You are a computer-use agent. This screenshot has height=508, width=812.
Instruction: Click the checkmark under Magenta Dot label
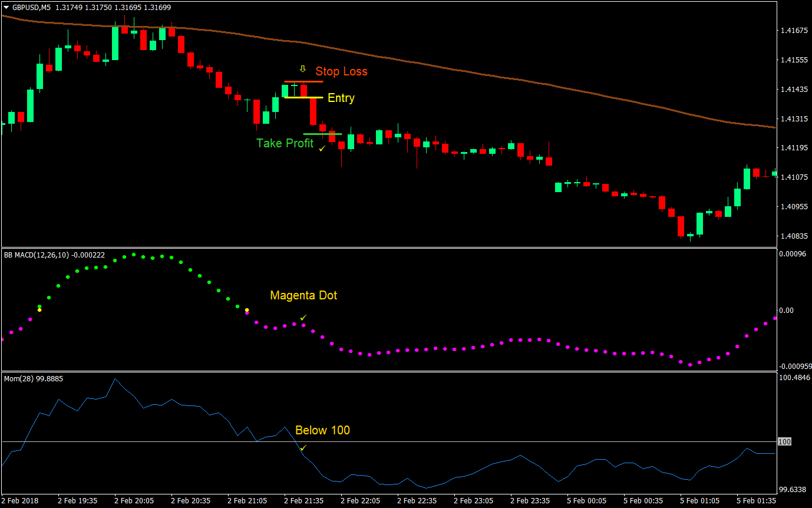[303, 317]
